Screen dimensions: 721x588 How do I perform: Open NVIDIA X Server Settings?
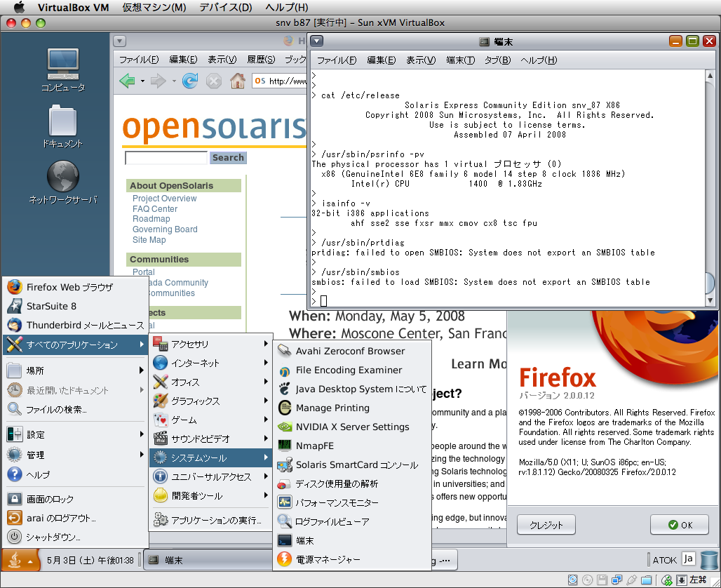coord(352,427)
